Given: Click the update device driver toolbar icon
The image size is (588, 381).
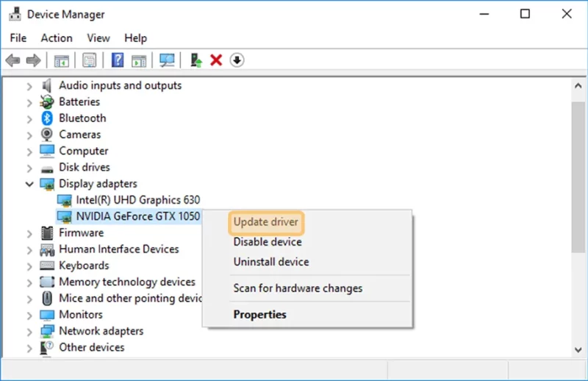Looking at the screenshot, I should pyautogui.click(x=196, y=60).
